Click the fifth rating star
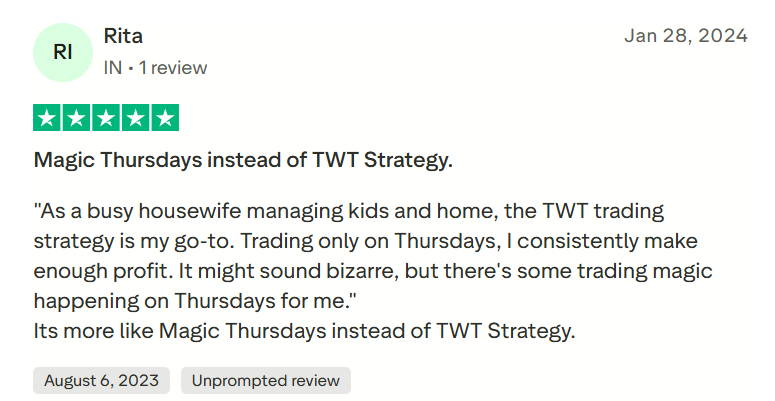Viewport: 775px width, 401px height. (x=165, y=118)
